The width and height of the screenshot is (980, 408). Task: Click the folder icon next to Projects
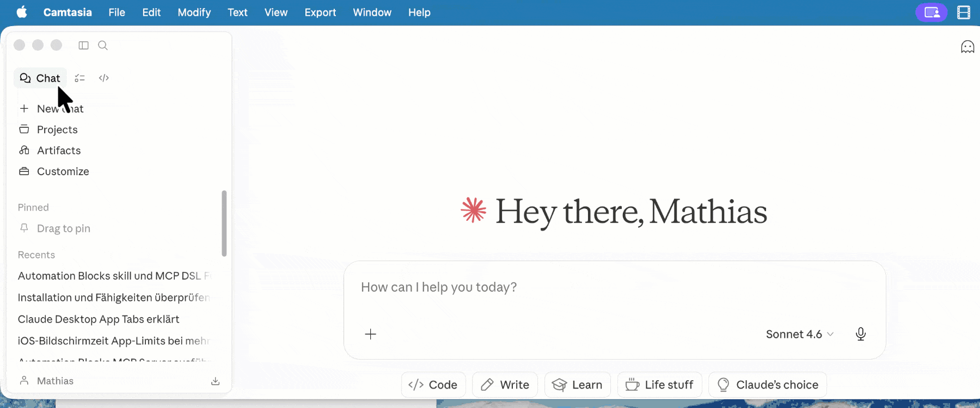[24, 129]
